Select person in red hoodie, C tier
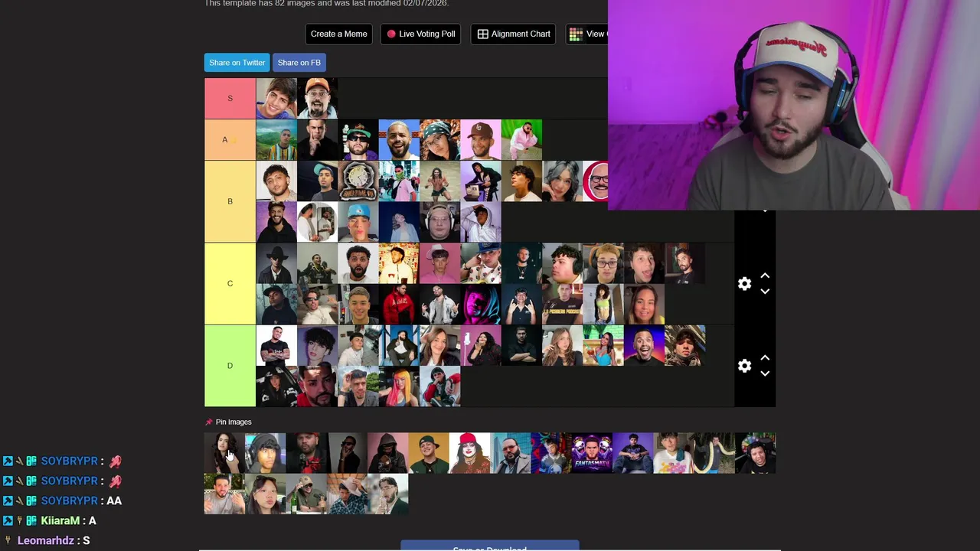 tap(399, 305)
